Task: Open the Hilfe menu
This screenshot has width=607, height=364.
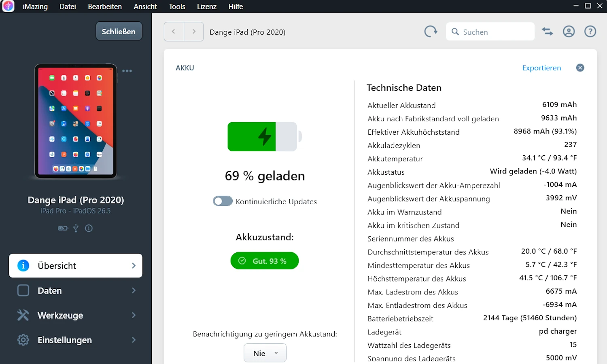Action: (x=236, y=6)
